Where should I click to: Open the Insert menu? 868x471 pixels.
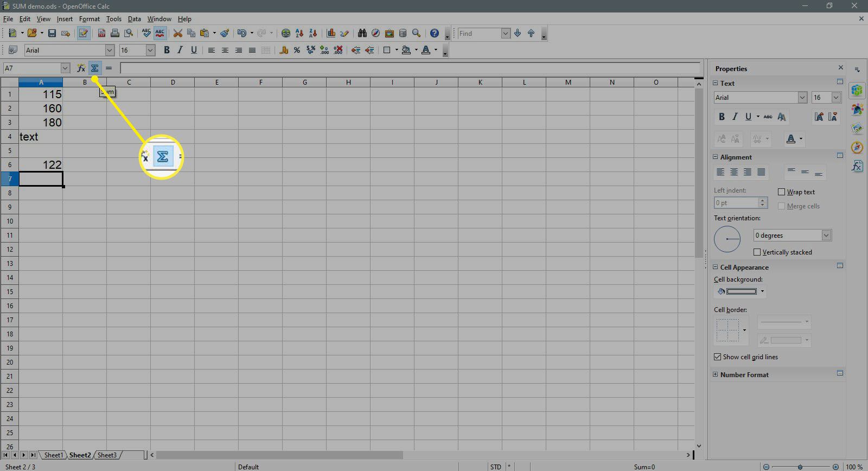pos(65,18)
